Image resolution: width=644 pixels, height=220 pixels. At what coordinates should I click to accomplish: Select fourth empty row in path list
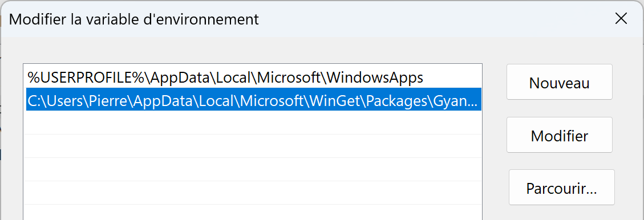pyautogui.click(x=253, y=193)
